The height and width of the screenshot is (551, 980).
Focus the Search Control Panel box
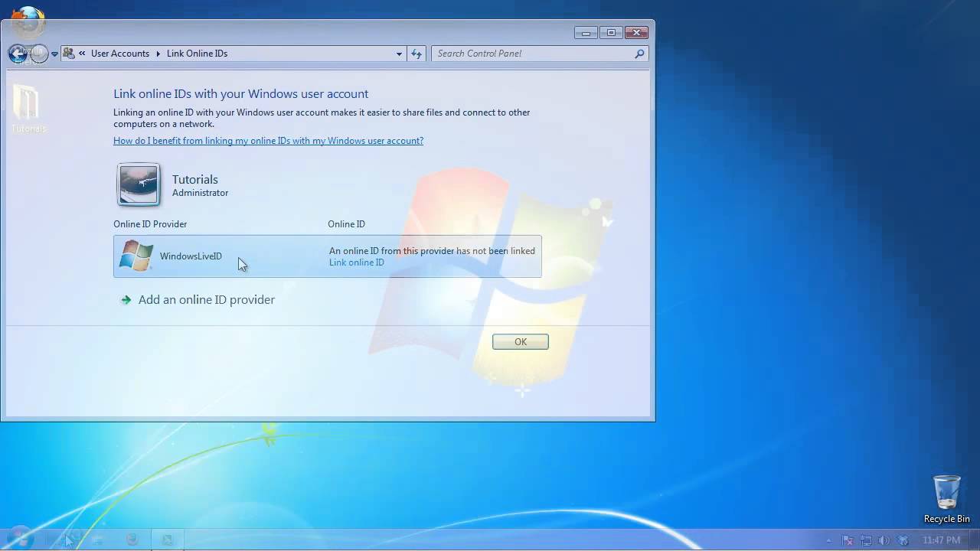[540, 54]
